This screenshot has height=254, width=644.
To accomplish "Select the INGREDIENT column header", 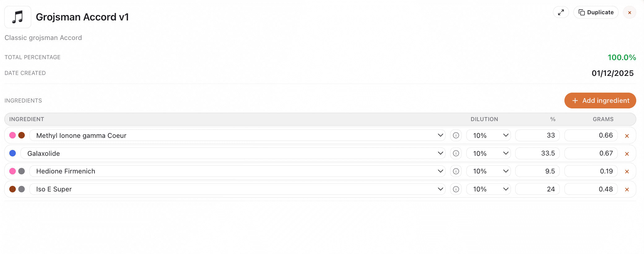I will click(27, 119).
